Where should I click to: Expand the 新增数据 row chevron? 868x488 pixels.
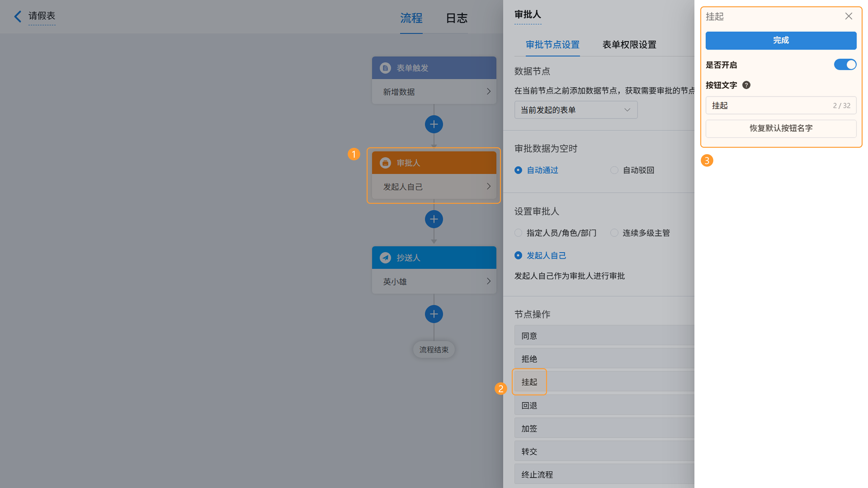(x=488, y=91)
